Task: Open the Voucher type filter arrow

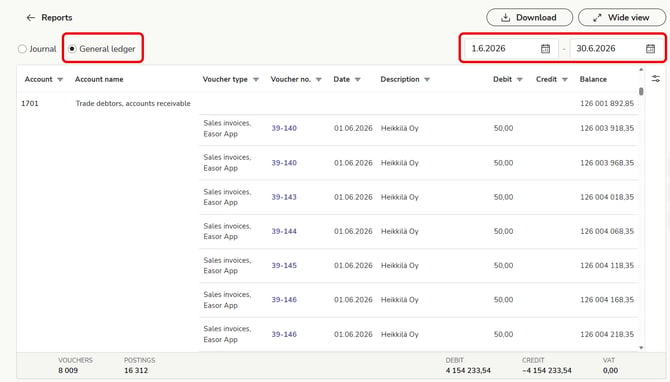Action: pyautogui.click(x=256, y=79)
